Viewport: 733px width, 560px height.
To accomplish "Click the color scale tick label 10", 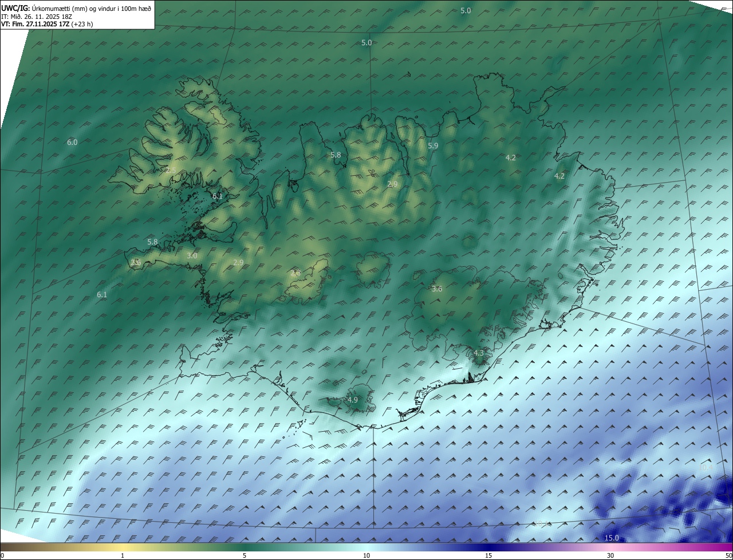I will tap(366, 555).
